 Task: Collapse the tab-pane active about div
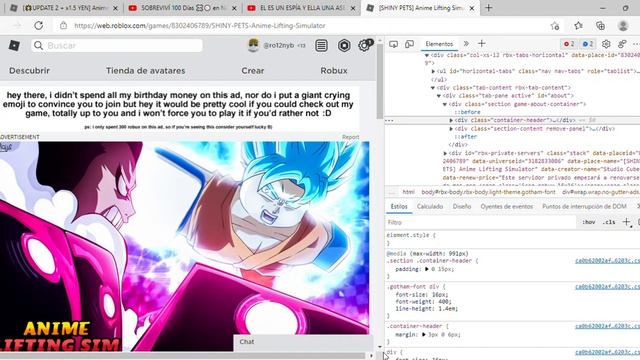tap(439, 96)
